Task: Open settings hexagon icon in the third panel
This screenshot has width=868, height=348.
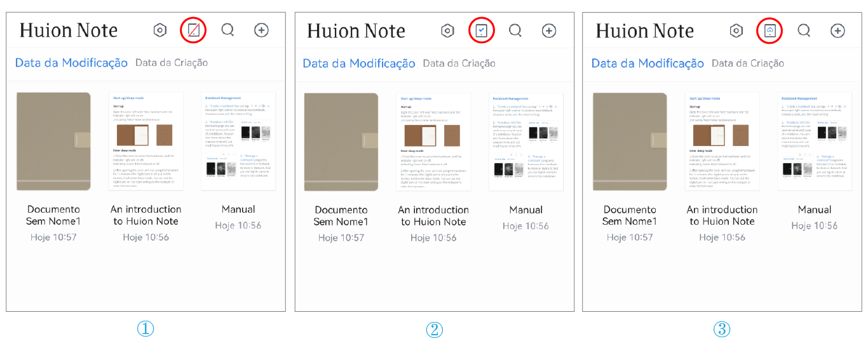Action: 736,30
